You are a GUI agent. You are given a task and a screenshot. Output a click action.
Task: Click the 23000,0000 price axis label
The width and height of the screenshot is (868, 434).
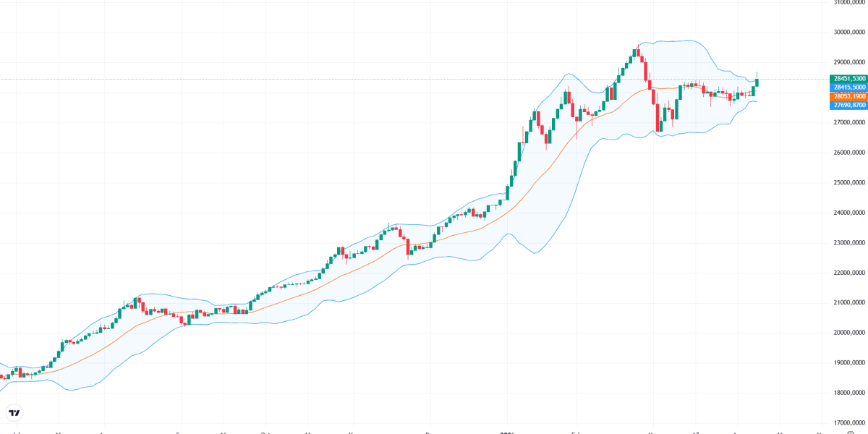click(x=849, y=242)
